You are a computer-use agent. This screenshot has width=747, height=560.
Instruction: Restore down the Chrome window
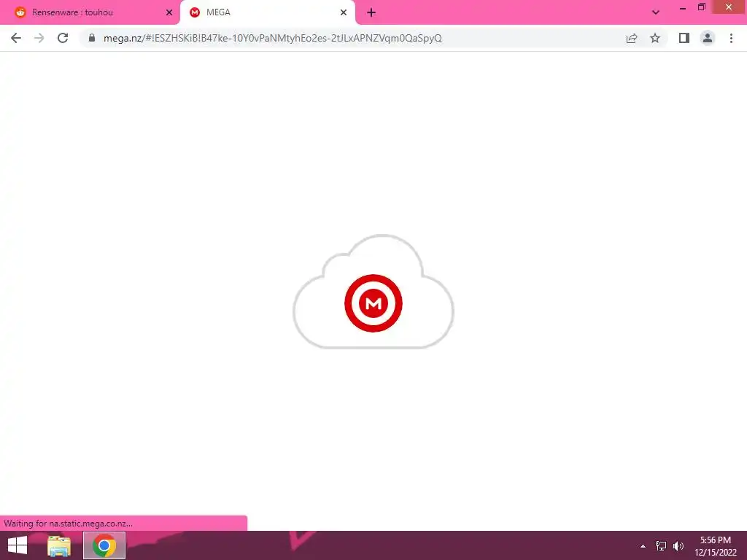point(701,7)
